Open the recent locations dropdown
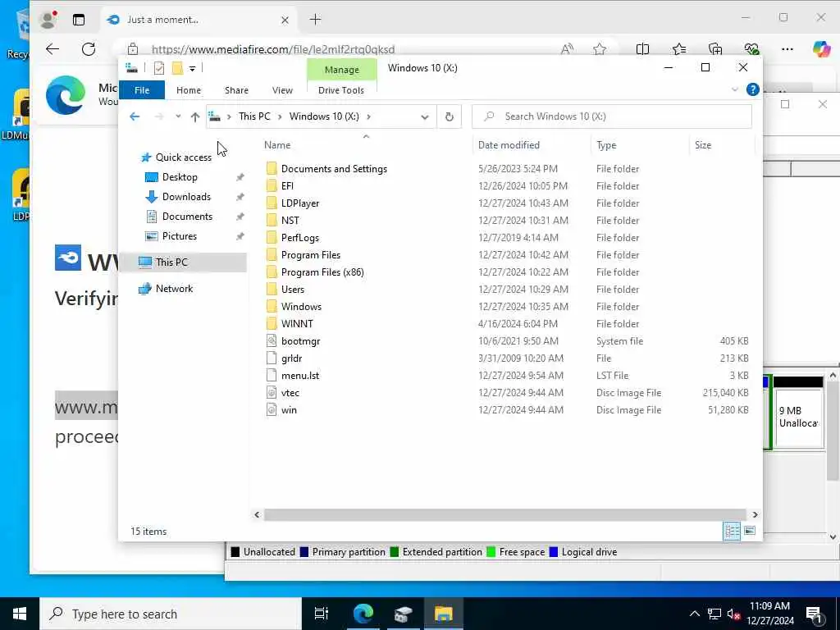This screenshot has height=630, width=840. (x=178, y=116)
